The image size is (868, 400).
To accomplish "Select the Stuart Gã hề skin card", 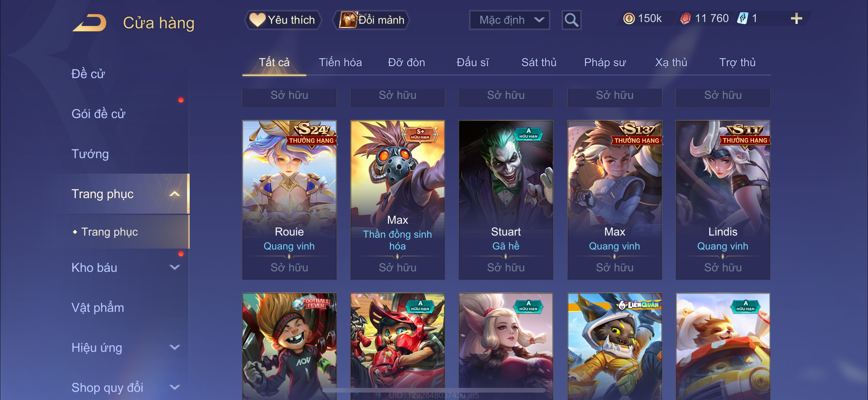I will [506, 200].
